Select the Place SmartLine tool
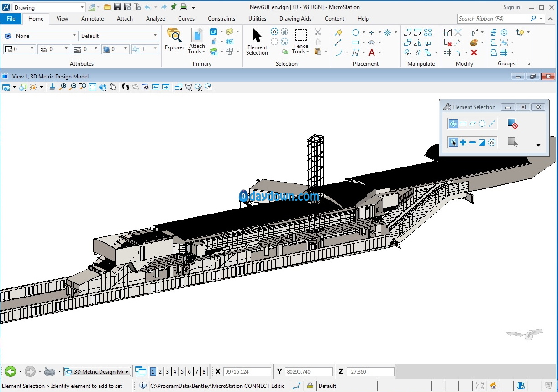Screen dimensions: 558x392 pyautogui.click(x=356, y=52)
